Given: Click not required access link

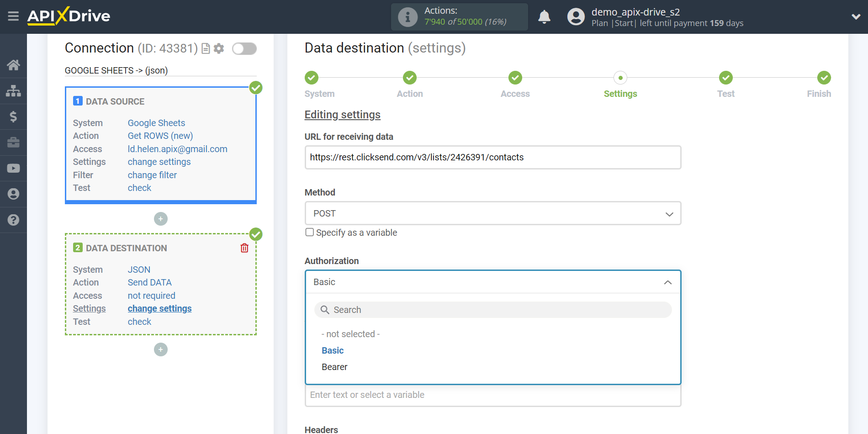Looking at the screenshot, I should click(151, 296).
